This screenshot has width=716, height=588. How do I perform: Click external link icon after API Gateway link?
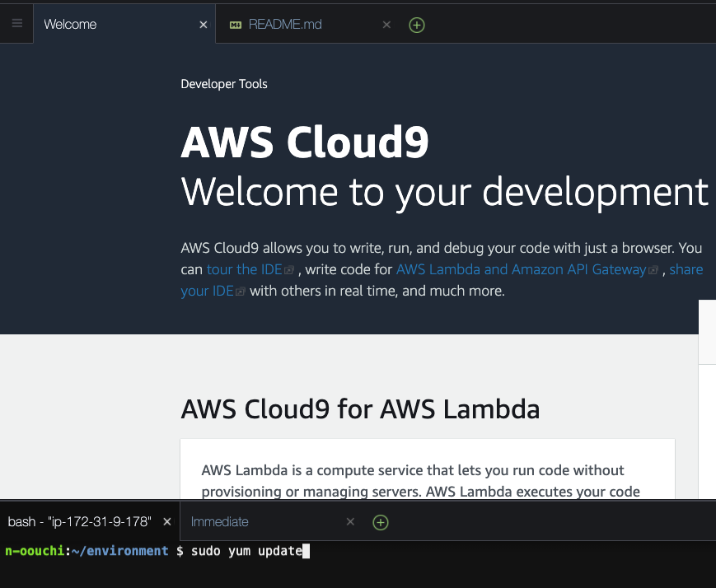click(x=653, y=270)
